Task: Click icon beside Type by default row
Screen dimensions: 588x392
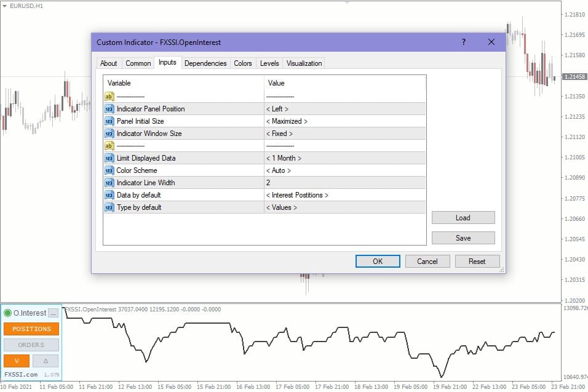Action: point(109,207)
